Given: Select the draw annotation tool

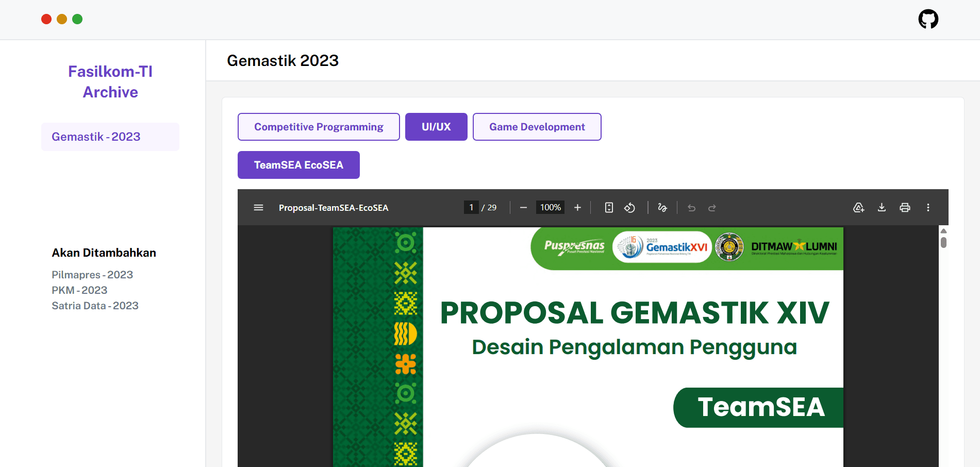Looking at the screenshot, I should 662,208.
